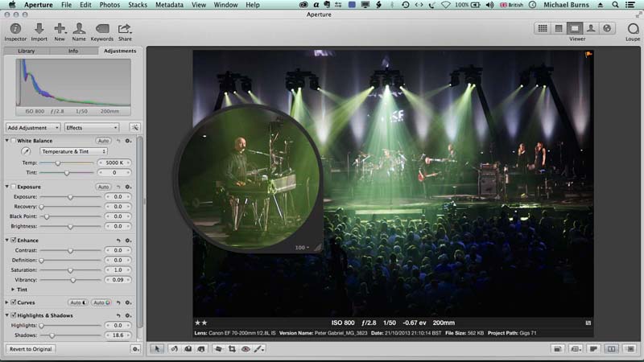
Task: Open the Temperature & Tint dropdown
Action: [x=73, y=151]
